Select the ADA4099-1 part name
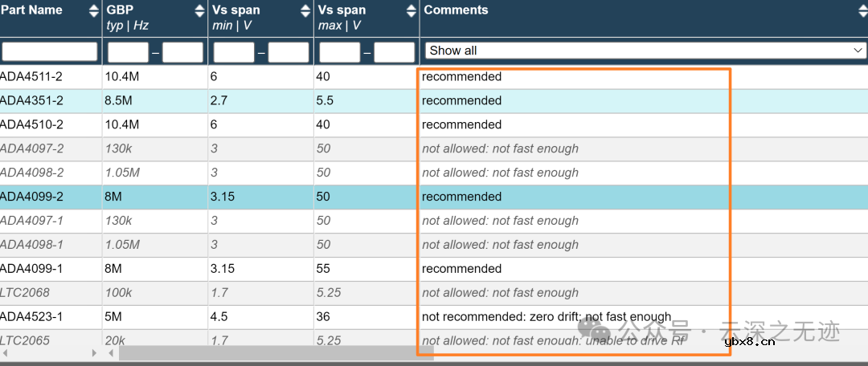Viewport: 868px width, 366px height. click(x=31, y=269)
